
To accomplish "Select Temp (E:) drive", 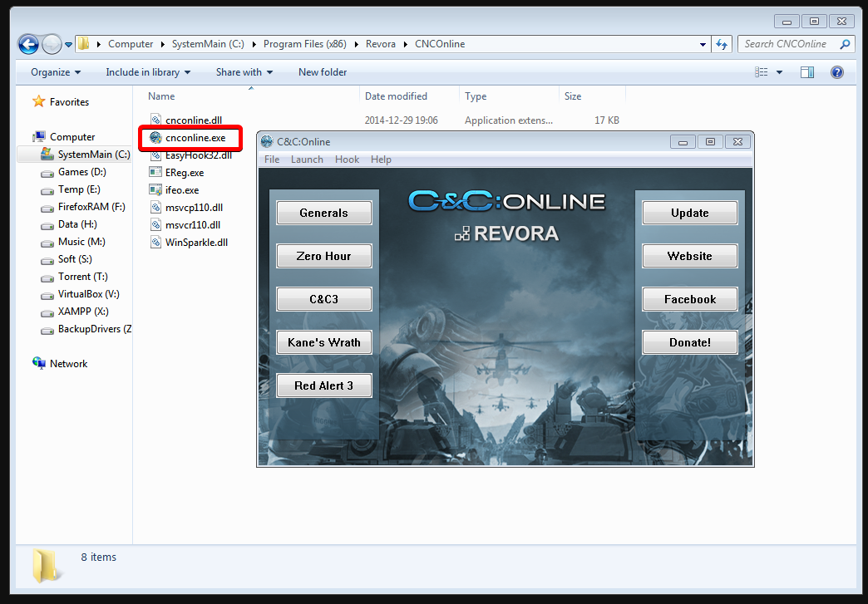I will pos(71,189).
